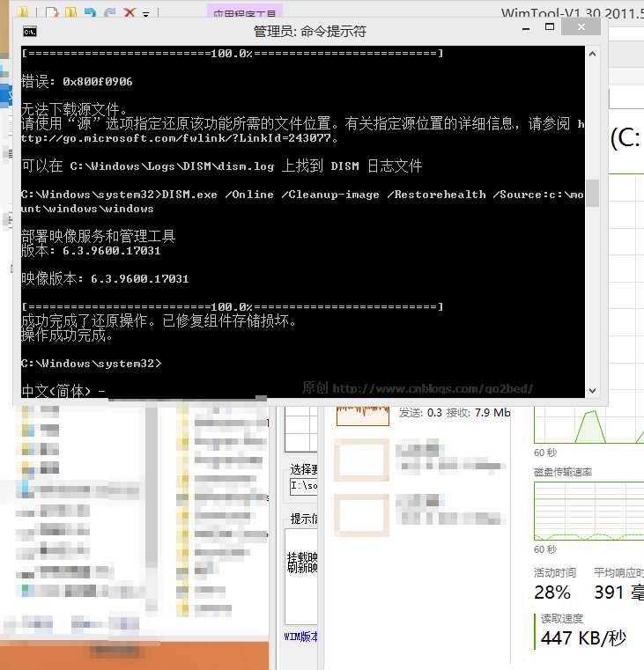Click the 操作成功完成 line
Image resolution: width=644 pixels, height=670 pixels.
67,335
